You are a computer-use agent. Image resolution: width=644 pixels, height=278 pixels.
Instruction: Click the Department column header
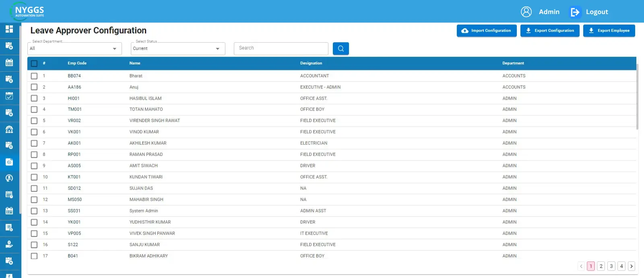pyautogui.click(x=513, y=63)
